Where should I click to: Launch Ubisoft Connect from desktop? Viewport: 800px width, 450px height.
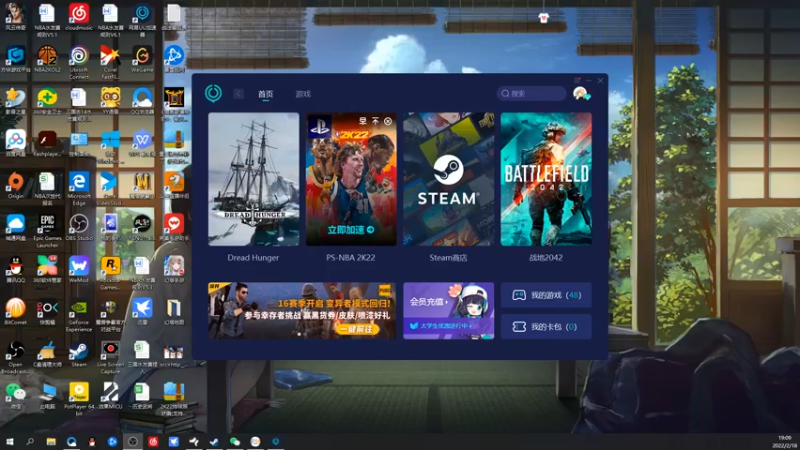79,62
